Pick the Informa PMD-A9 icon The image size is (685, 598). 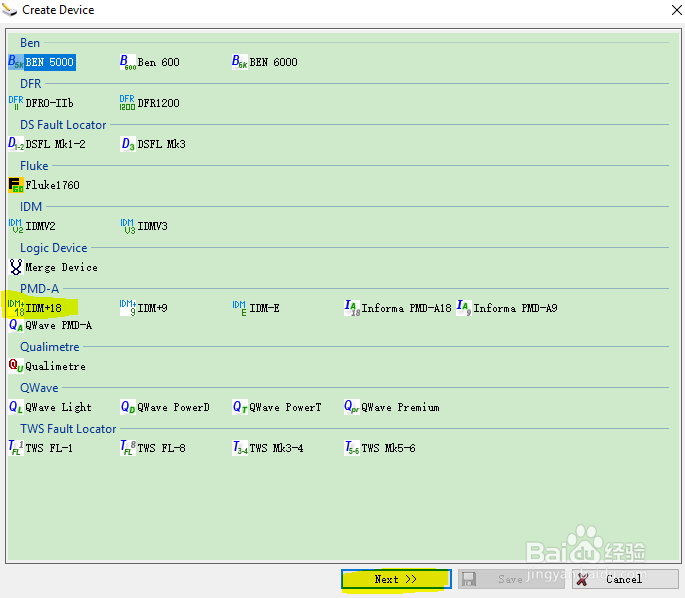pos(464,308)
